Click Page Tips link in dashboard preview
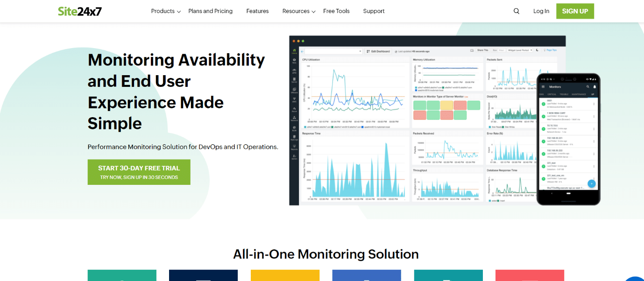The height and width of the screenshot is (281, 644). click(550, 50)
